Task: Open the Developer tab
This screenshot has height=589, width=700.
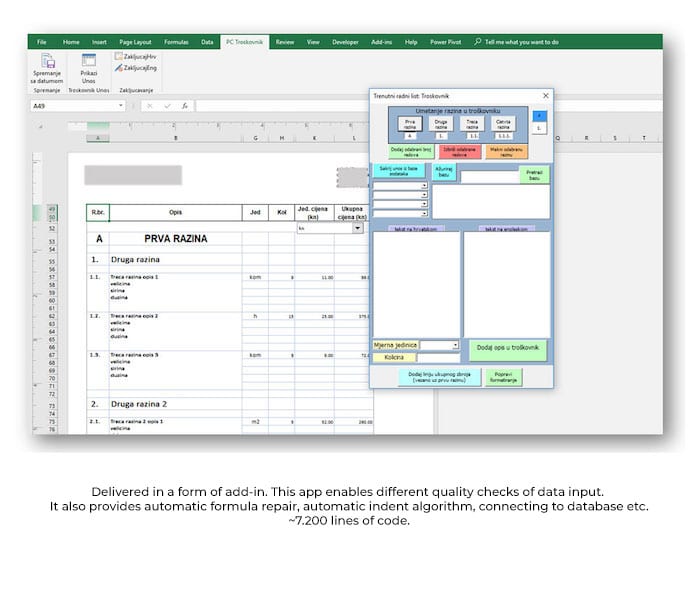Action: [x=345, y=42]
